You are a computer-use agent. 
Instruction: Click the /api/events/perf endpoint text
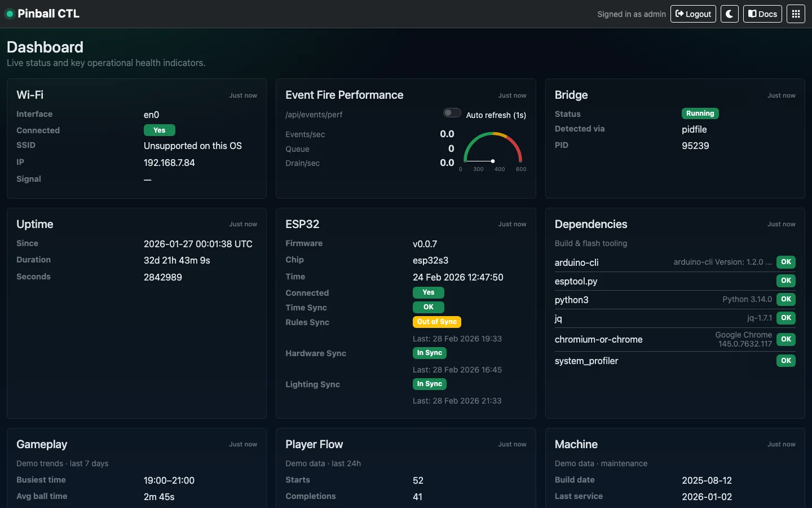(x=314, y=115)
